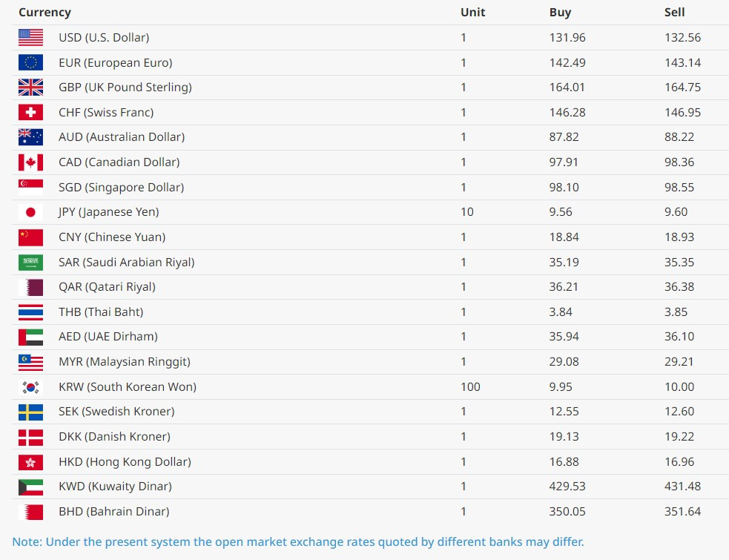Click the European Union flag icon
Viewport: 729px width, 560px height.
(30, 62)
